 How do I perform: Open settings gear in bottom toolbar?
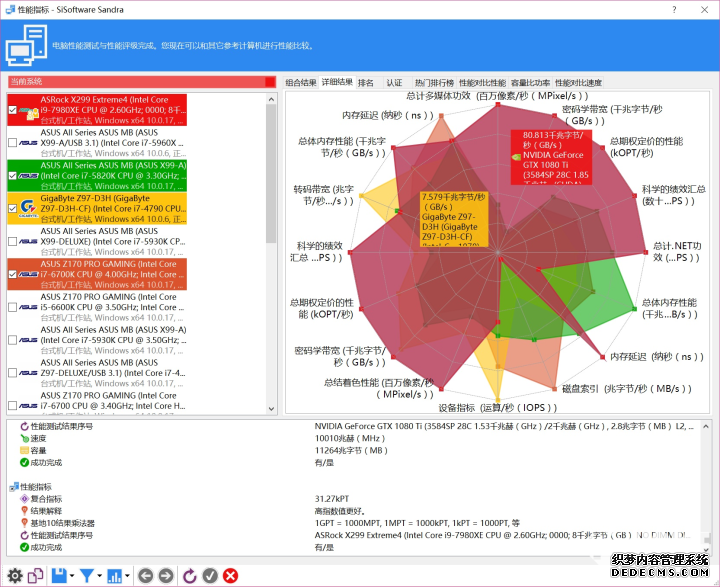click(15, 576)
